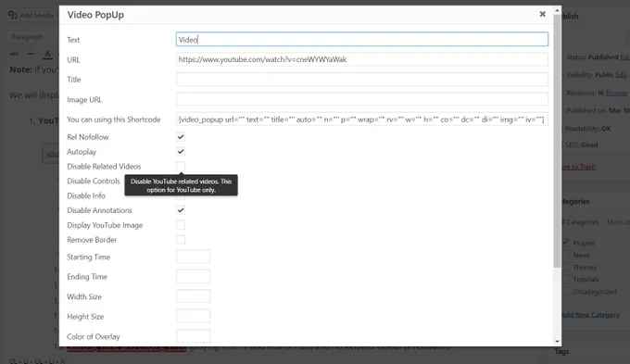This screenshot has height=364, width=630.
Task: Click the Height Size input box
Action: tap(193, 316)
